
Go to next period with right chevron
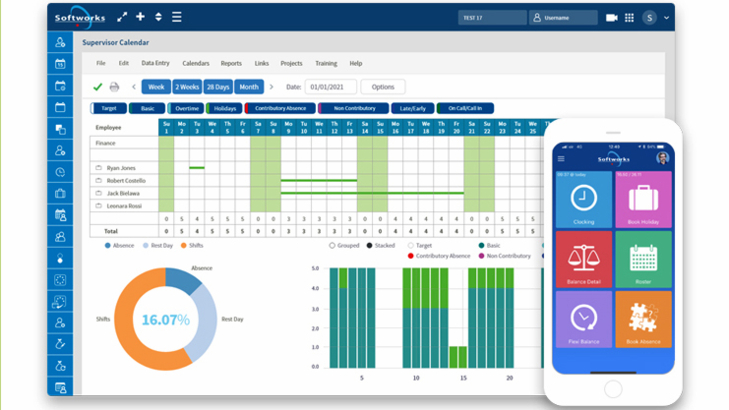(271, 87)
